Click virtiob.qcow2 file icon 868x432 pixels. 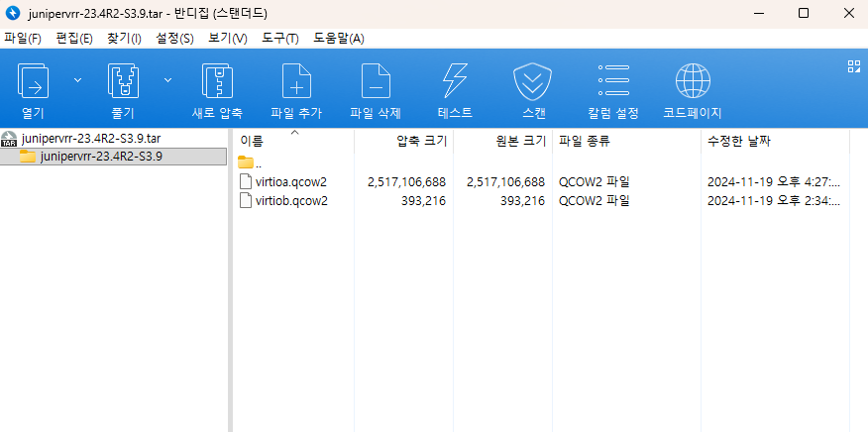point(245,200)
